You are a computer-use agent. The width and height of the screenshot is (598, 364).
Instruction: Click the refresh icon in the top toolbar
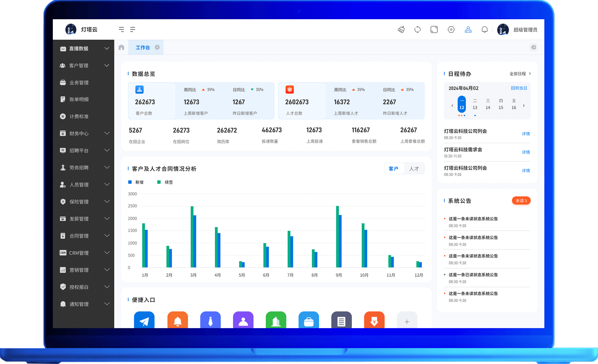point(418,29)
